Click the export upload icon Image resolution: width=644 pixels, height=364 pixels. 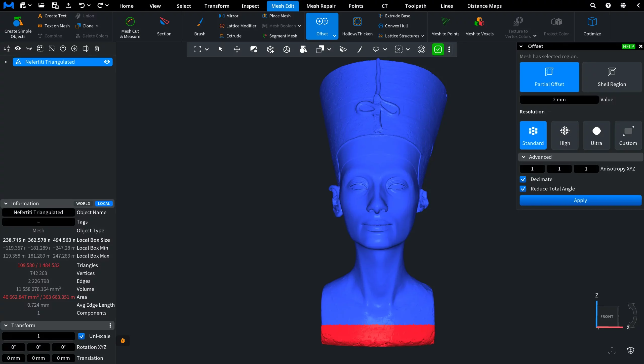coord(68,6)
